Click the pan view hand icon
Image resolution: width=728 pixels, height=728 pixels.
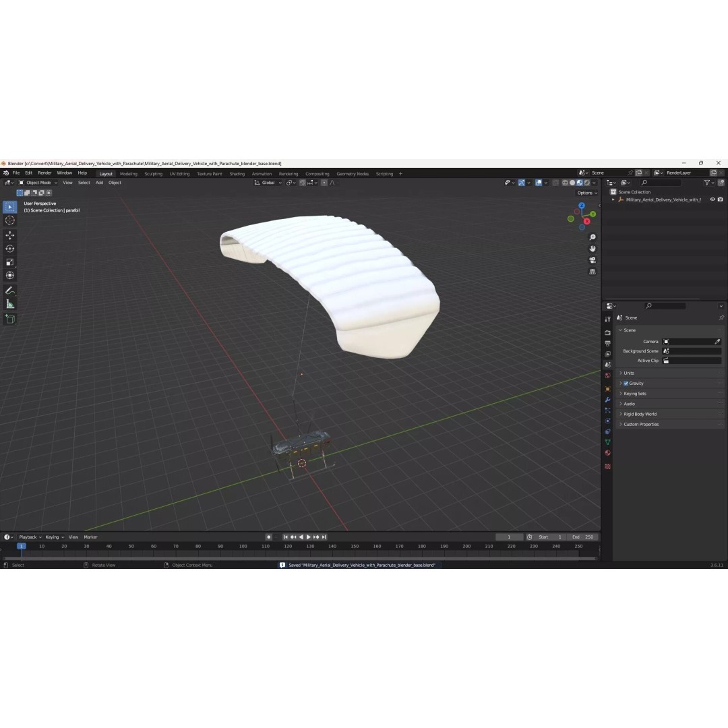coord(593,249)
